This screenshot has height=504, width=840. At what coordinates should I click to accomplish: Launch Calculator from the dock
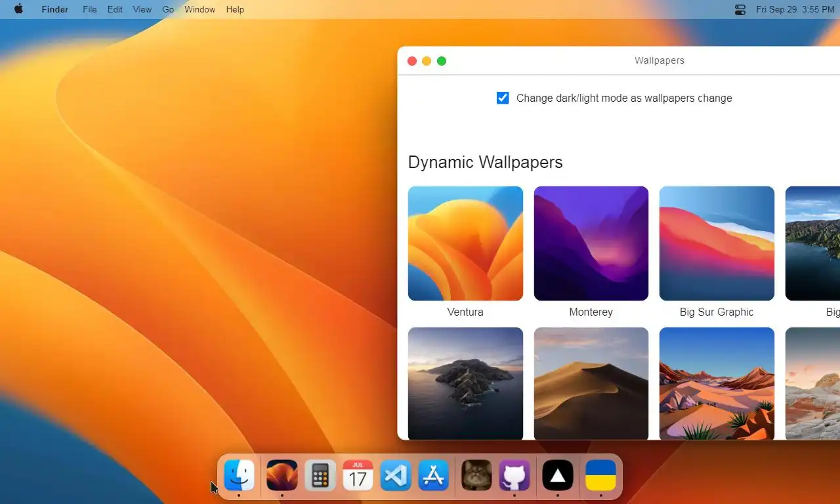coord(320,475)
